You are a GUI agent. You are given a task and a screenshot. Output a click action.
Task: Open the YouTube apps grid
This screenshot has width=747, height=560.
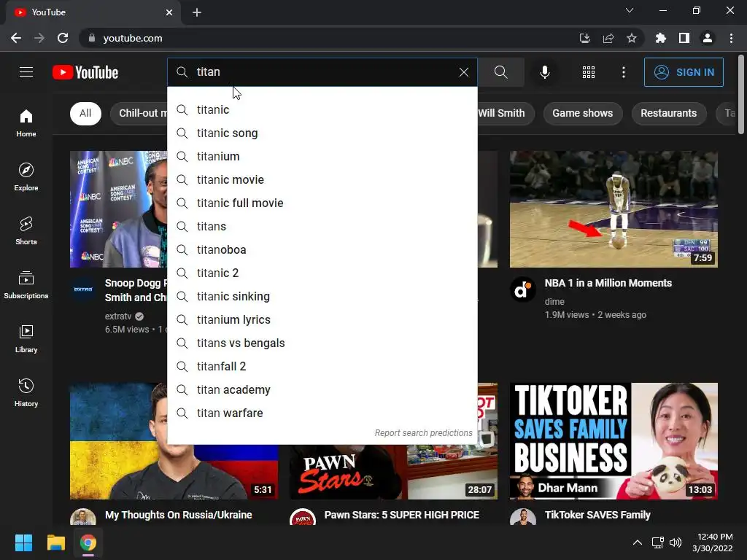point(589,72)
